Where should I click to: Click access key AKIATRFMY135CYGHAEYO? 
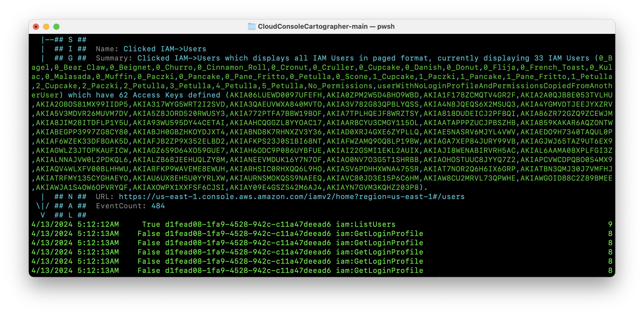[x=82, y=178]
